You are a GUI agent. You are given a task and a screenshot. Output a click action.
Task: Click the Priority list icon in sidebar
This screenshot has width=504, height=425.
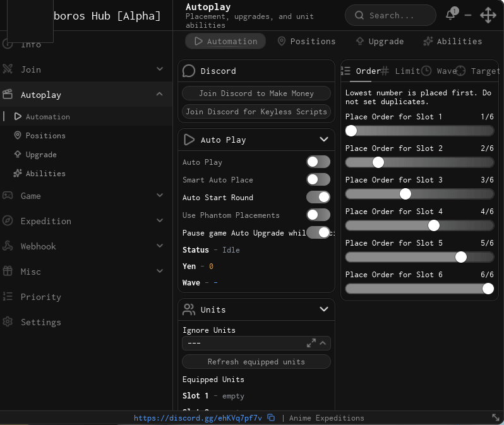[8, 296]
